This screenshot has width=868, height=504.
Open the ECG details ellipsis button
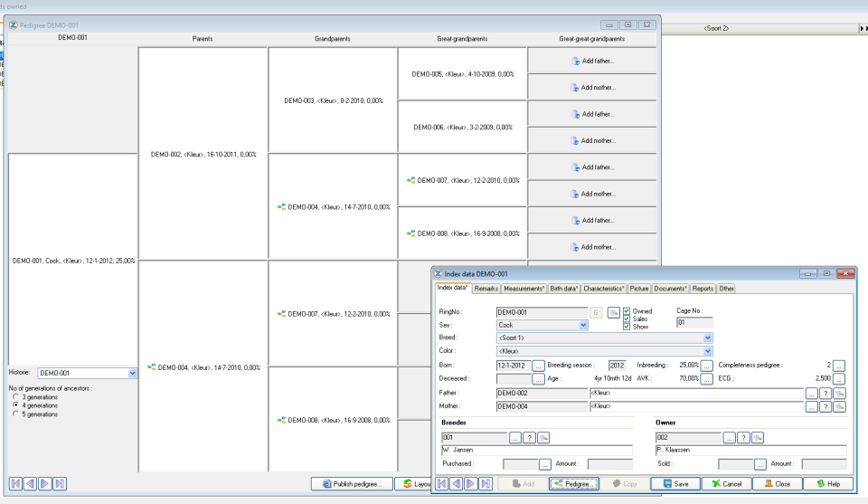coord(839,379)
